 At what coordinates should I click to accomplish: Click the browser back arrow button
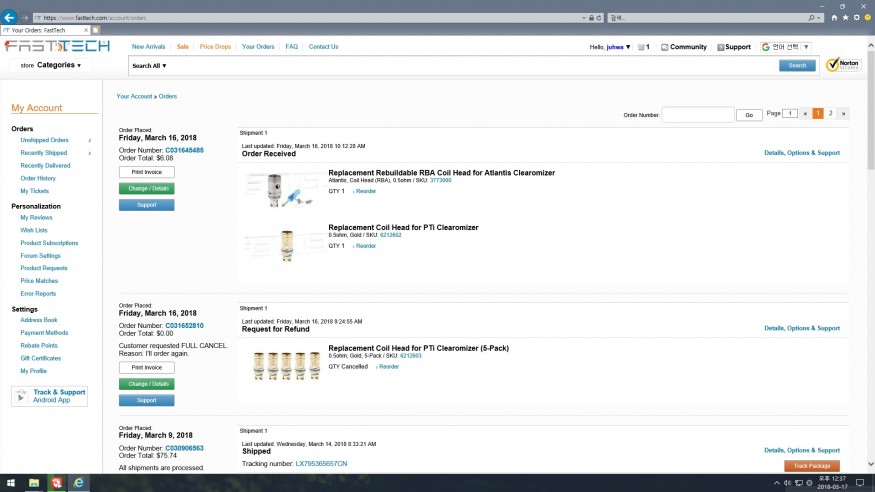(x=9, y=17)
